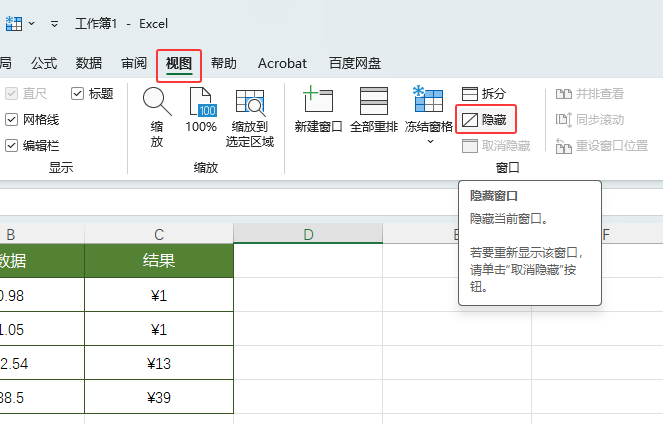663x424 pixels.
Task: Open the Baidu Netdisk (百度网盘) tab
Action: click(x=355, y=63)
